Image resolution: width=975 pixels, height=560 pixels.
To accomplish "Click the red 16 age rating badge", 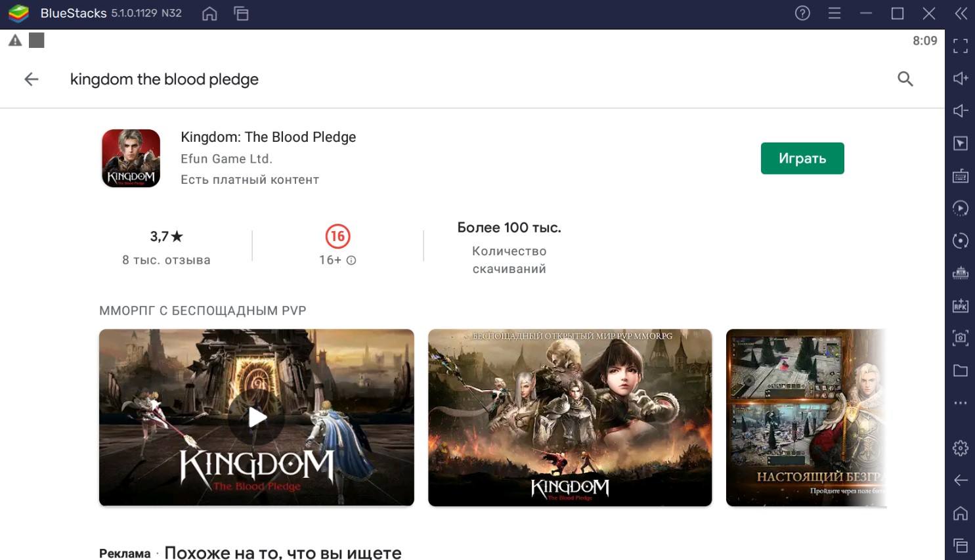I will (337, 236).
